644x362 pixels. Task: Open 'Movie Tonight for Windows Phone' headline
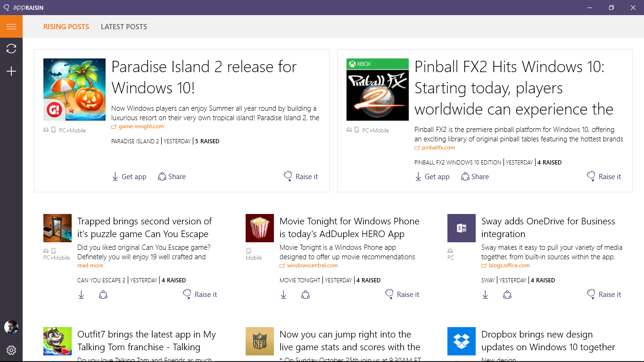(x=349, y=228)
